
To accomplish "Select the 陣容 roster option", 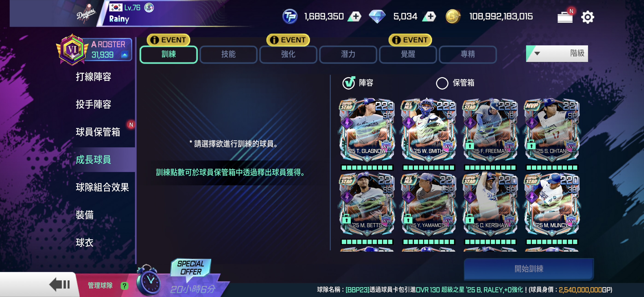I will (358, 83).
